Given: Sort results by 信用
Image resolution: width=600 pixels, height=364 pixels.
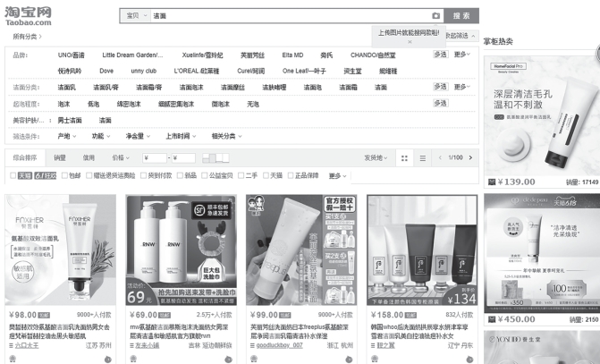Looking at the screenshot, I should pyautogui.click(x=89, y=157).
